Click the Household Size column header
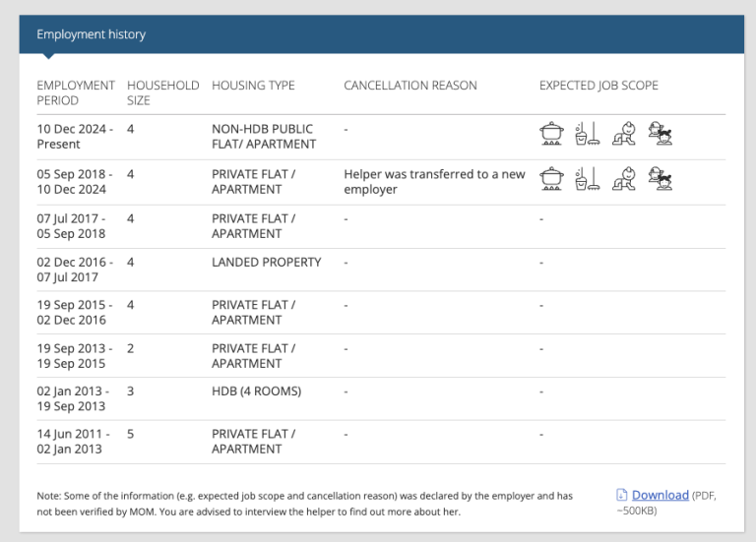Image resolution: width=756 pixels, height=542 pixels. (163, 92)
